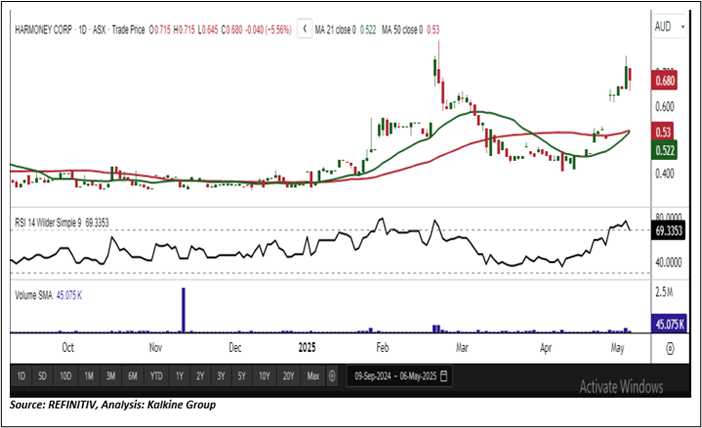Select the YTD range button

coord(157,376)
